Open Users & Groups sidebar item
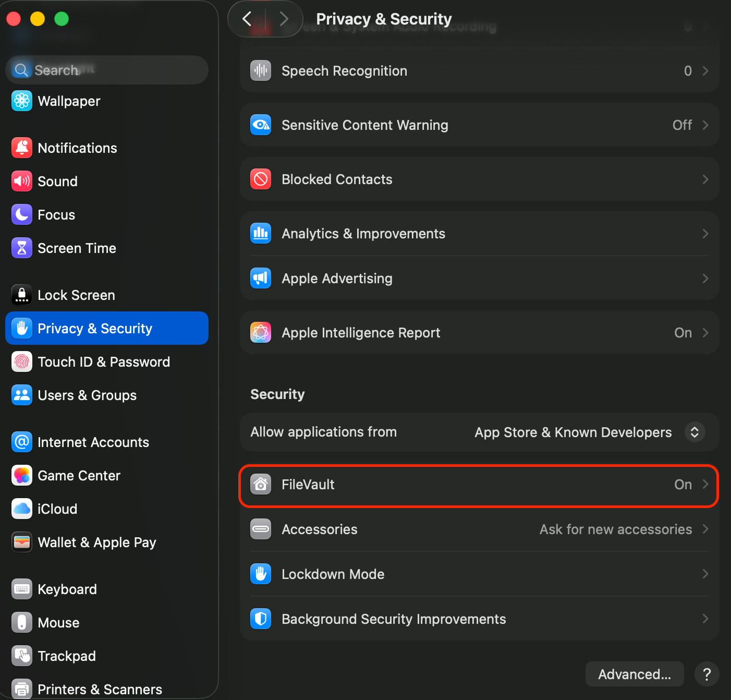731x700 pixels. pos(87,395)
